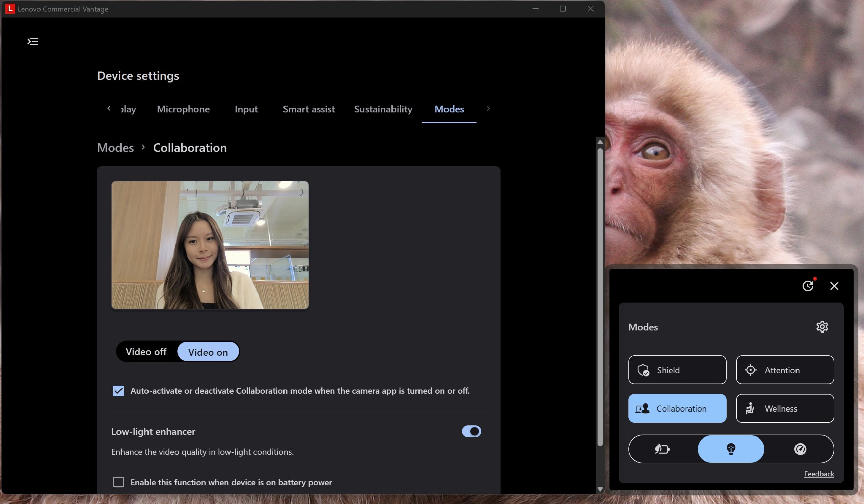
Task: Switch preview to Video off
Action: point(146,352)
